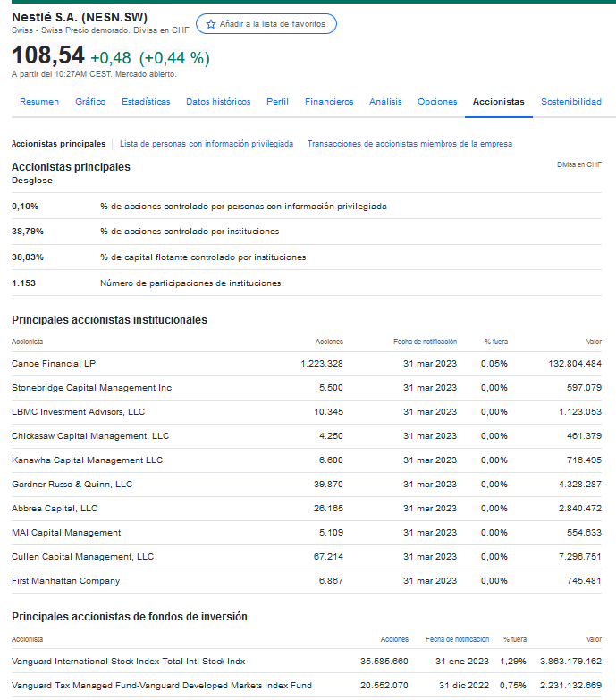The image size is (616, 700).
Task: Click the institutional table Accionista column header
Action: [27, 342]
